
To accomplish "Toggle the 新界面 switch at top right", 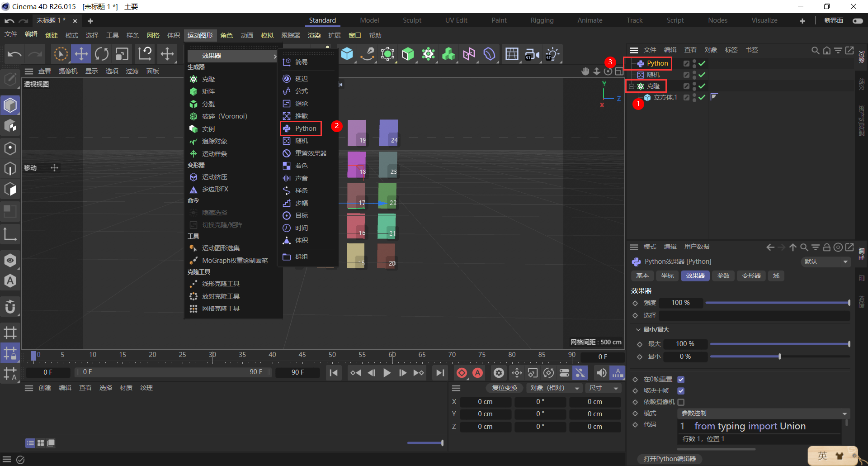I will point(858,21).
